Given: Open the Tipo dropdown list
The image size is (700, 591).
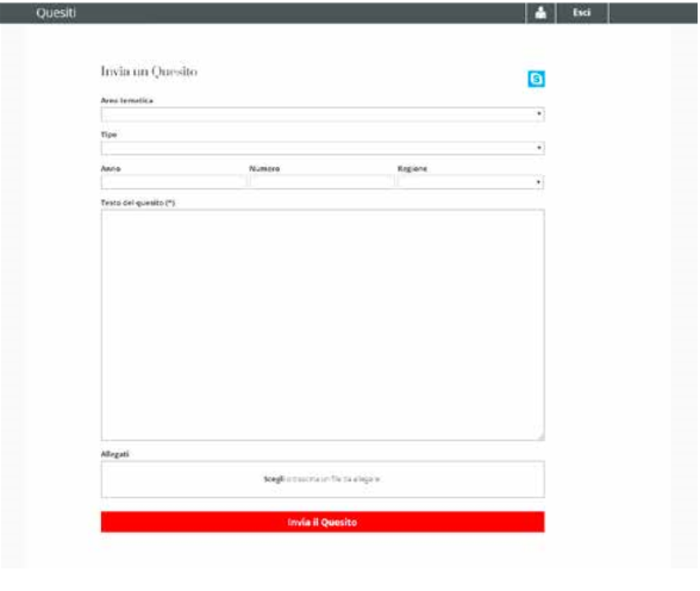Looking at the screenshot, I should pos(322,148).
